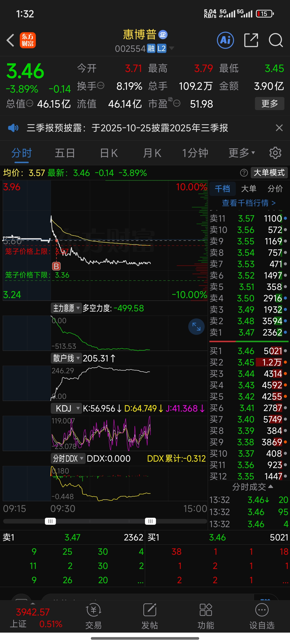Tap the 买12 3.35 1447 row
The height and width of the screenshot is (644, 290).
(249, 476)
